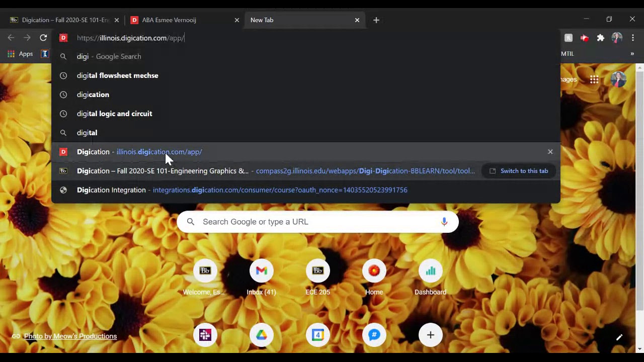Click the Digication favicon in address bar
The width and height of the screenshot is (644, 362).
point(63,38)
